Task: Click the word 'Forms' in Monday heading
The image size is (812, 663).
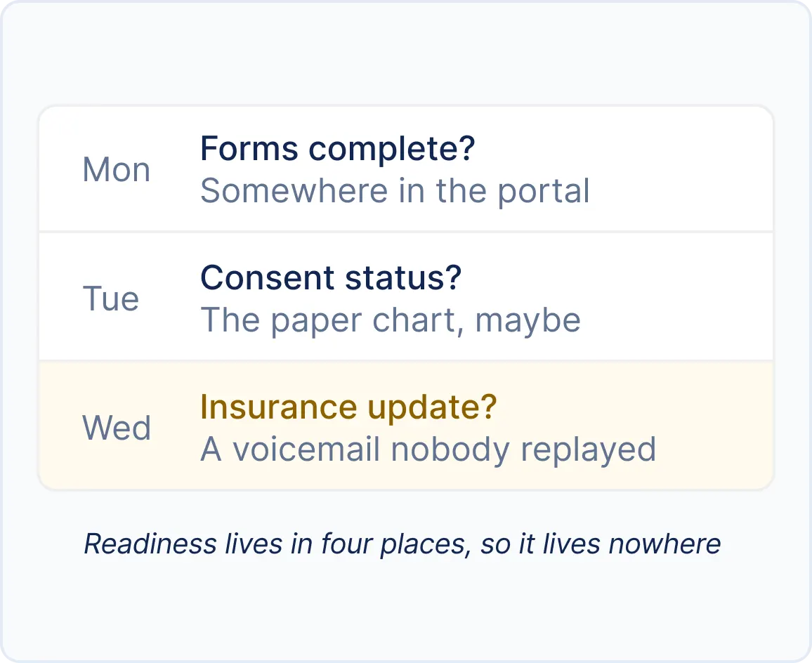Action: pos(249,149)
